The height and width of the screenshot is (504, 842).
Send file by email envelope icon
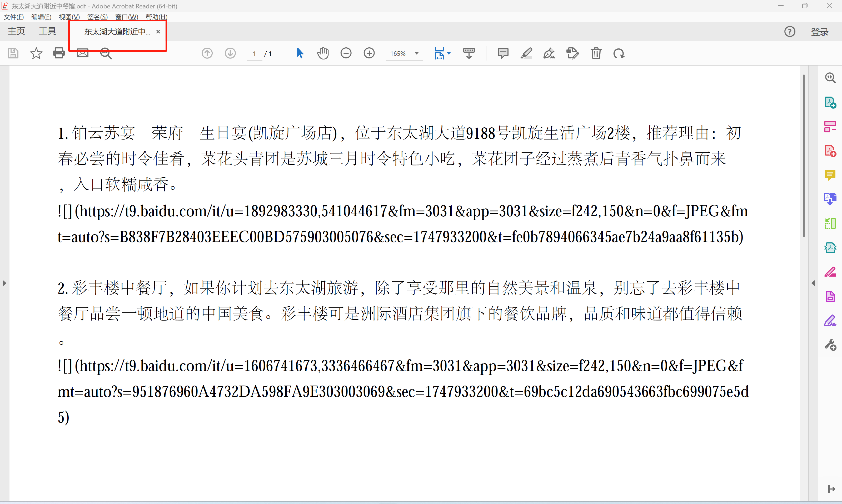(82, 53)
